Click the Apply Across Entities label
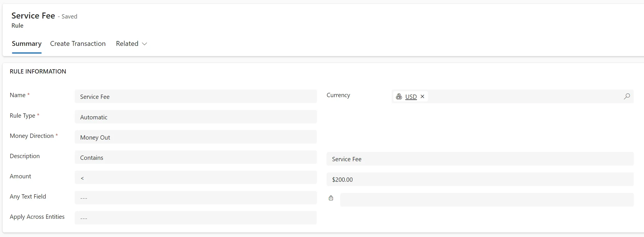 coord(37,217)
